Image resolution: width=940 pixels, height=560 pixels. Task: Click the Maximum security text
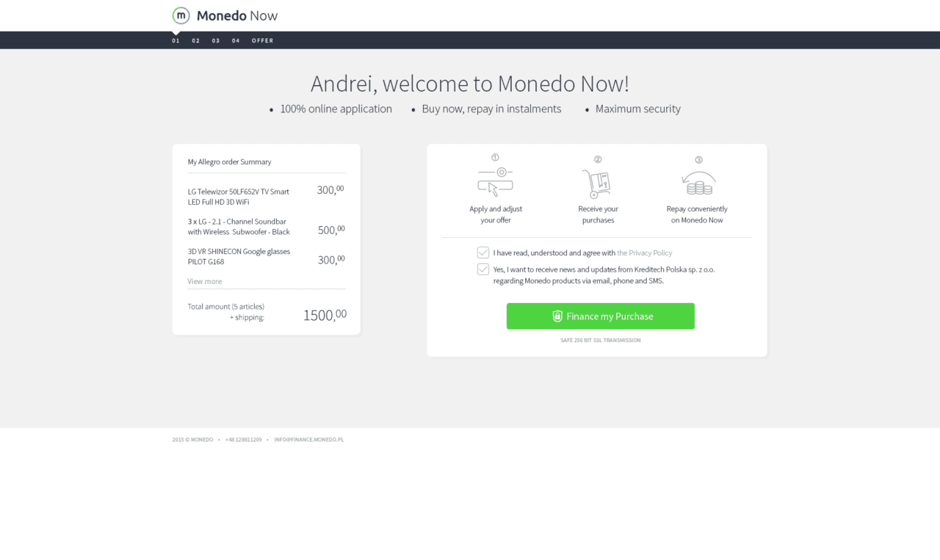tap(637, 109)
